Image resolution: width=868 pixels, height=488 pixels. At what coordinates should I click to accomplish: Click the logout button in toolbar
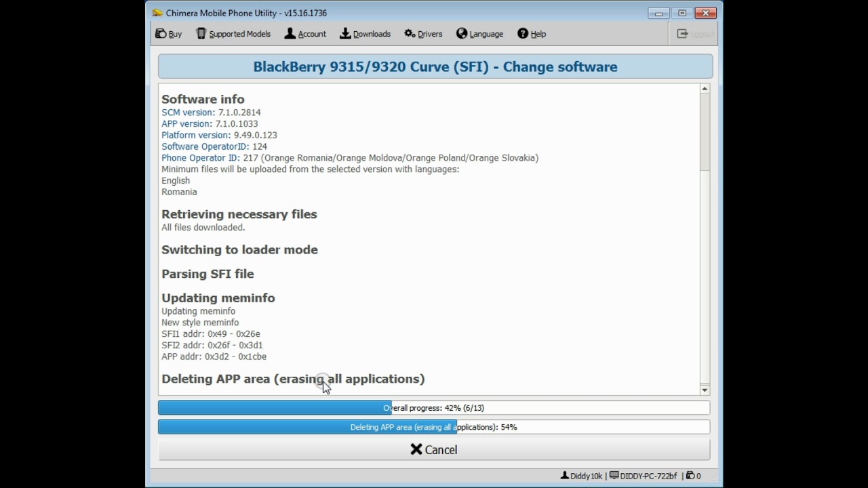[695, 34]
